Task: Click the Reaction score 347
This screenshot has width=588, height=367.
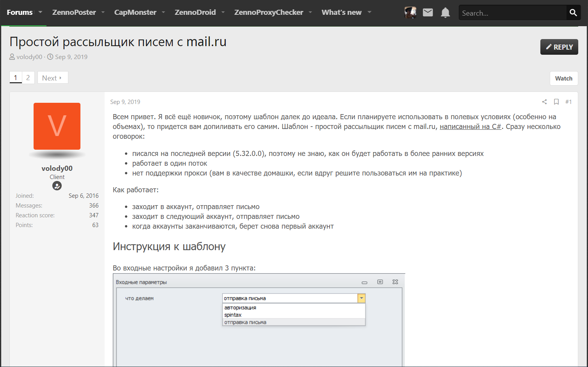Action: coord(94,215)
